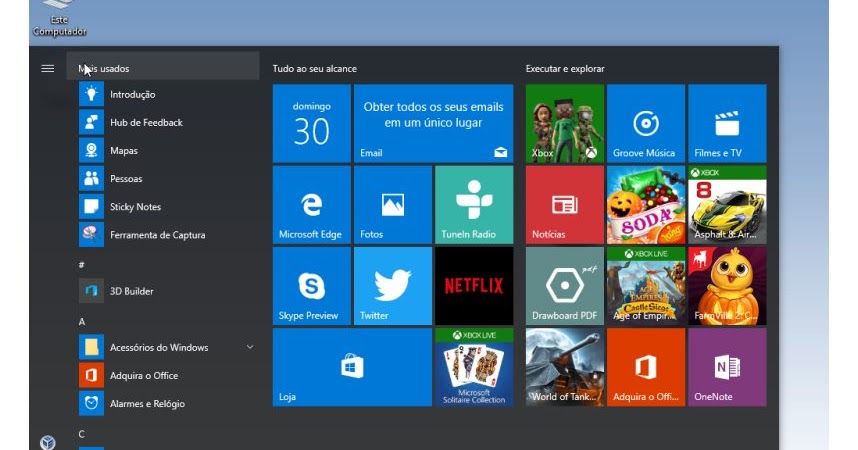Open the Twitter tile
The image size is (858, 450).
pyautogui.click(x=393, y=286)
